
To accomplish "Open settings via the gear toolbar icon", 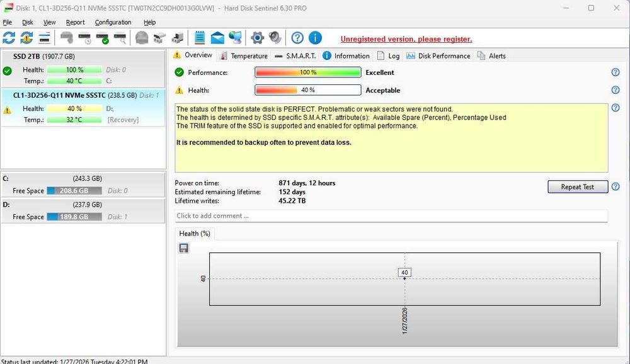I will click(257, 38).
